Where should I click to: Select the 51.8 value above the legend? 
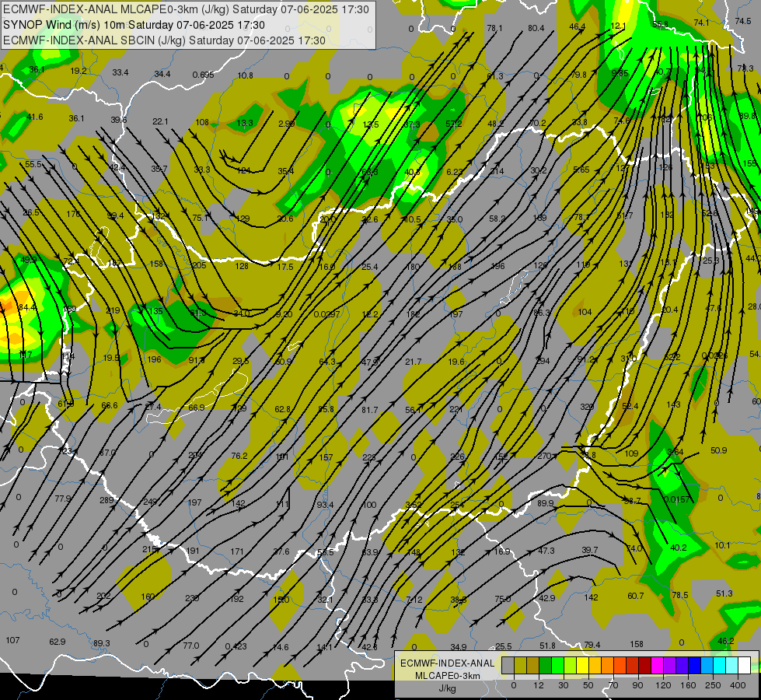click(547, 645)
